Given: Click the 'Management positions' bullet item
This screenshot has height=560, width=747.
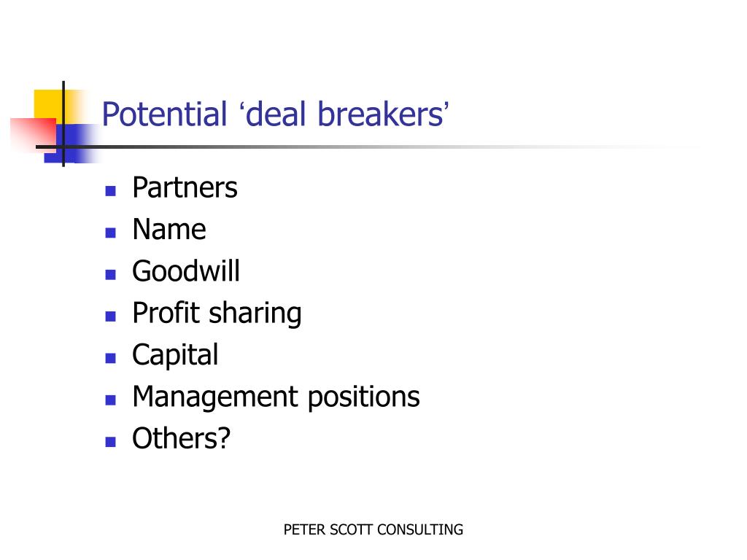Looking at the screenshot, I should (x=276, y=397).
